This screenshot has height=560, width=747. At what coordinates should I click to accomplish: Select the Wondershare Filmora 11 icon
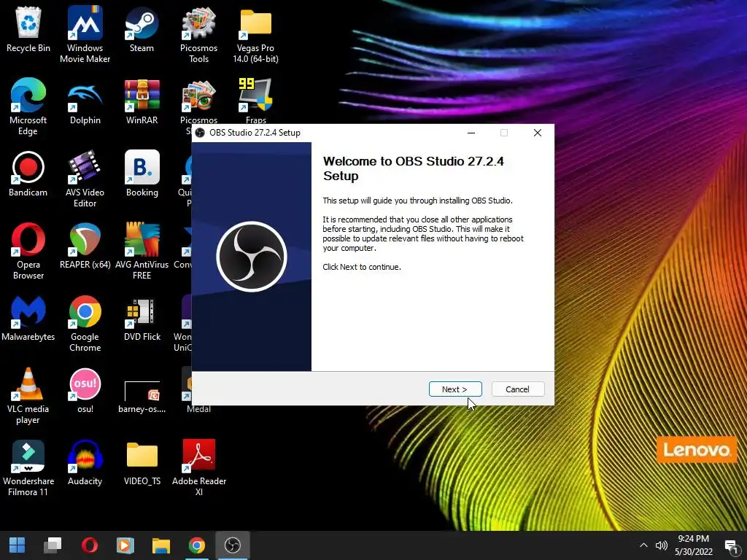pyautogui.click(x=28, y=469)
